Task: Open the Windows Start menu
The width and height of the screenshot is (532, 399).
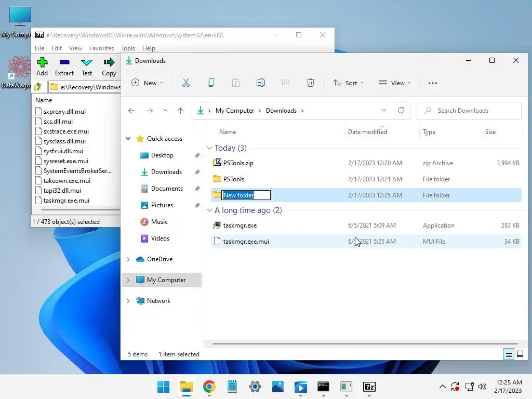Action: click(163, 387)
